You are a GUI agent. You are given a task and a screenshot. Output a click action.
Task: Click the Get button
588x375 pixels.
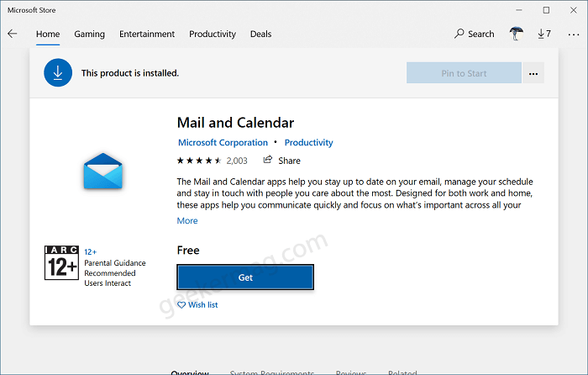pos(245,277)
